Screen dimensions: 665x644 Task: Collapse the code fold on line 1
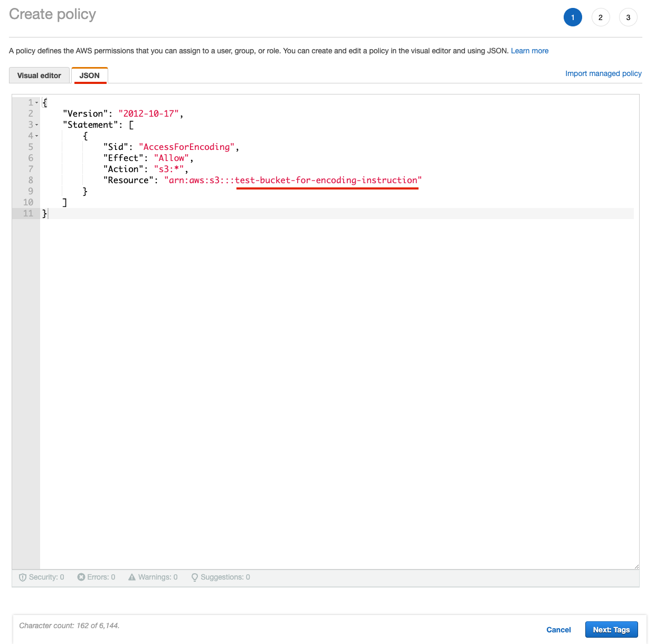[37, 103]
